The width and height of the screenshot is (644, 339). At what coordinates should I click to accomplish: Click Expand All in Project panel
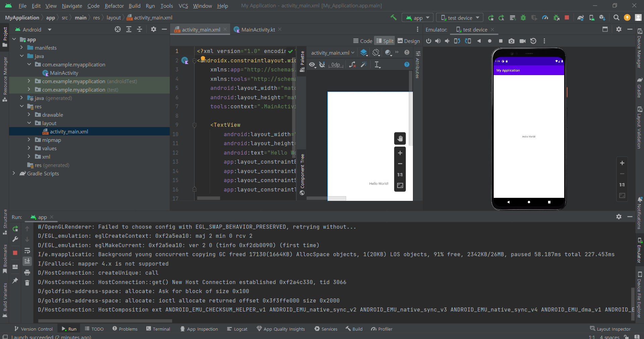point(129,30)
